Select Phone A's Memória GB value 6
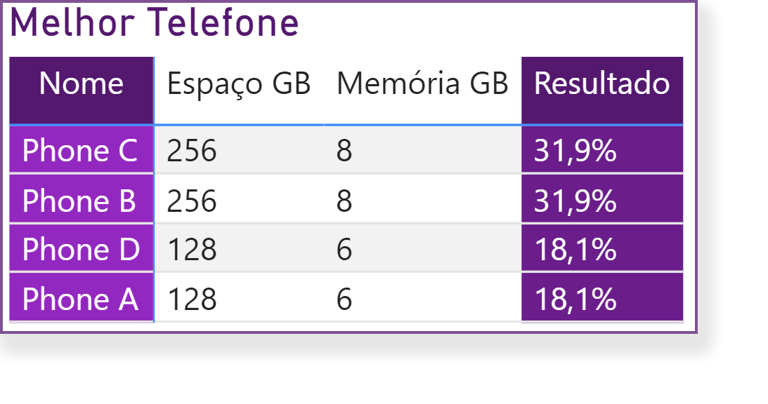 point(344,298)
